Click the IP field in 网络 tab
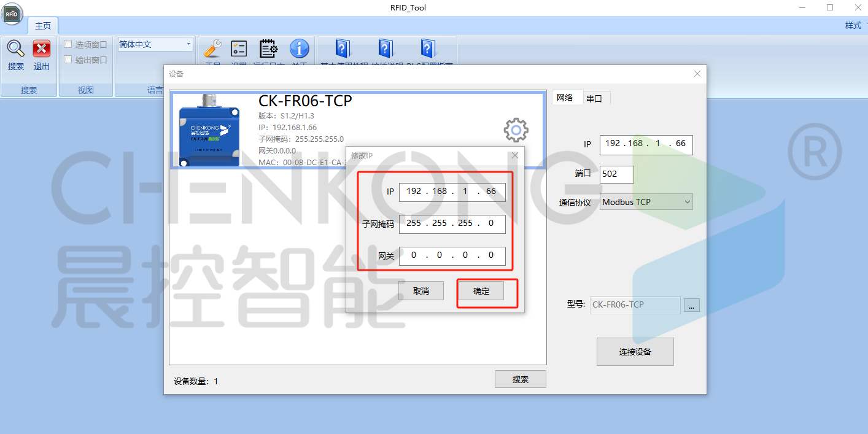 point(646,144)
